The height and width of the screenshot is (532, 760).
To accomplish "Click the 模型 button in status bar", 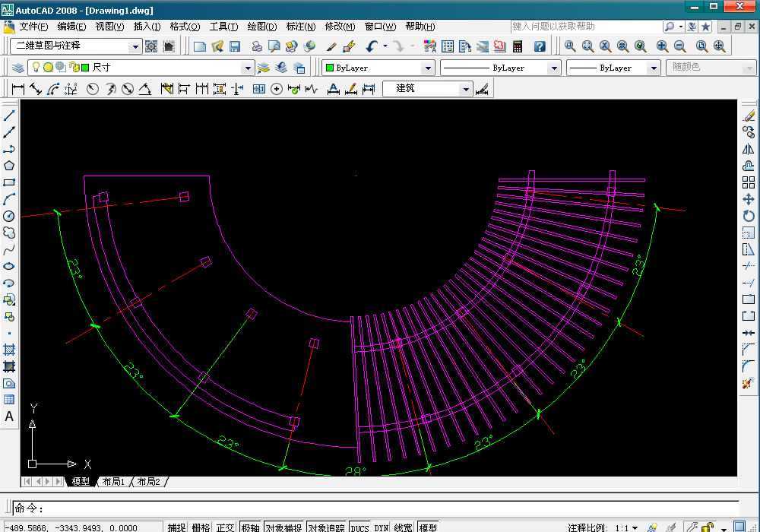I will (428, 527).
